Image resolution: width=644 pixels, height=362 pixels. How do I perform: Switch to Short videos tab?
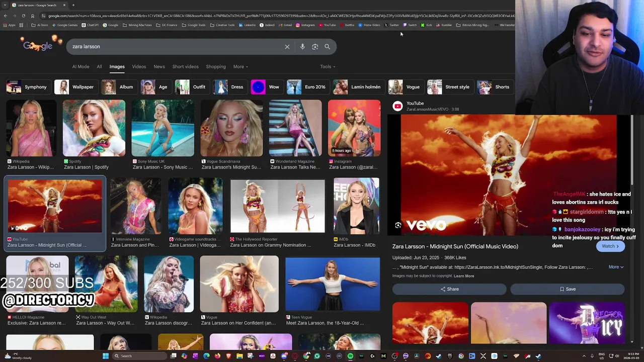[x=185, y=66]
